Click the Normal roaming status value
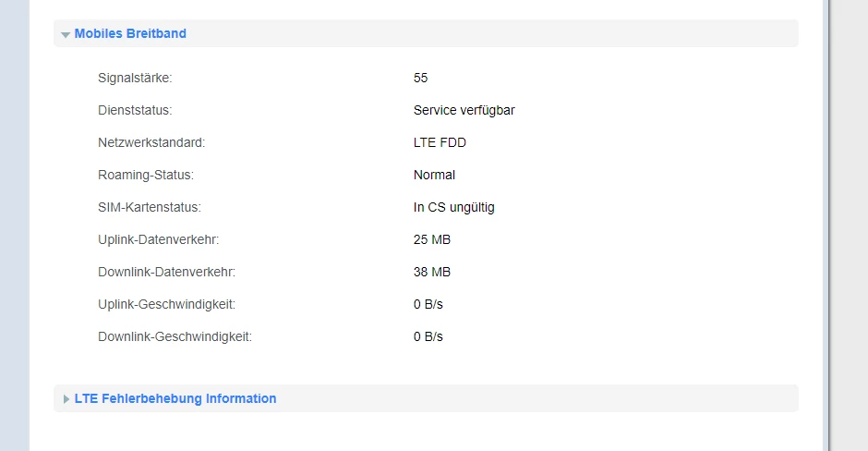Viewport: 868px width, 451px height. tap(434, 176)
